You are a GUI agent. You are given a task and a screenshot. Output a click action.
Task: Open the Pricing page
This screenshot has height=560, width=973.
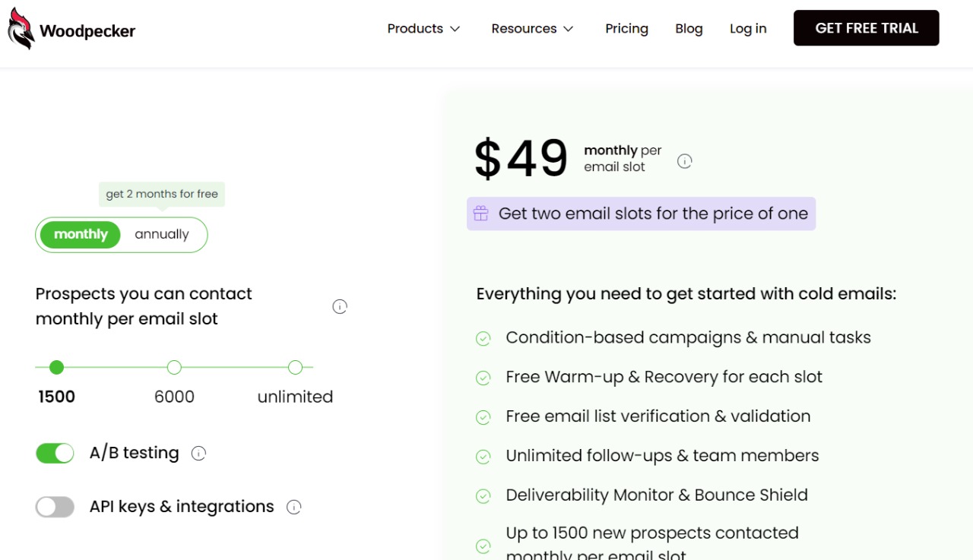(x=626, y=29)
